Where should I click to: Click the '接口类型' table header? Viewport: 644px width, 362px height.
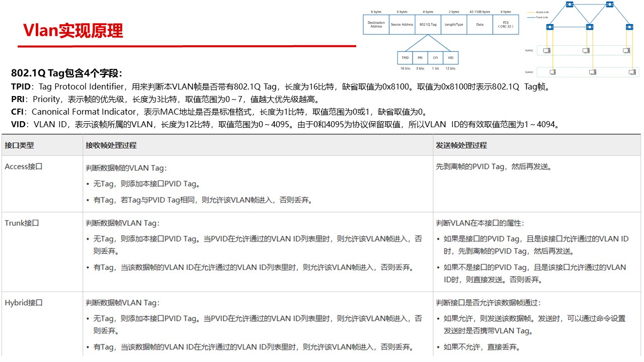tap(19, 145)
